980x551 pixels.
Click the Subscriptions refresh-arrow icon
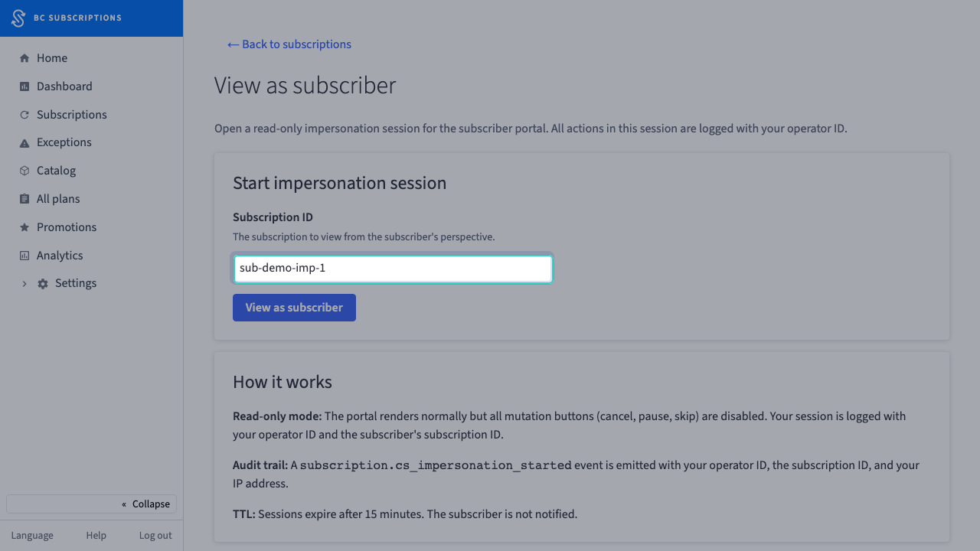[x=24, y=115]
